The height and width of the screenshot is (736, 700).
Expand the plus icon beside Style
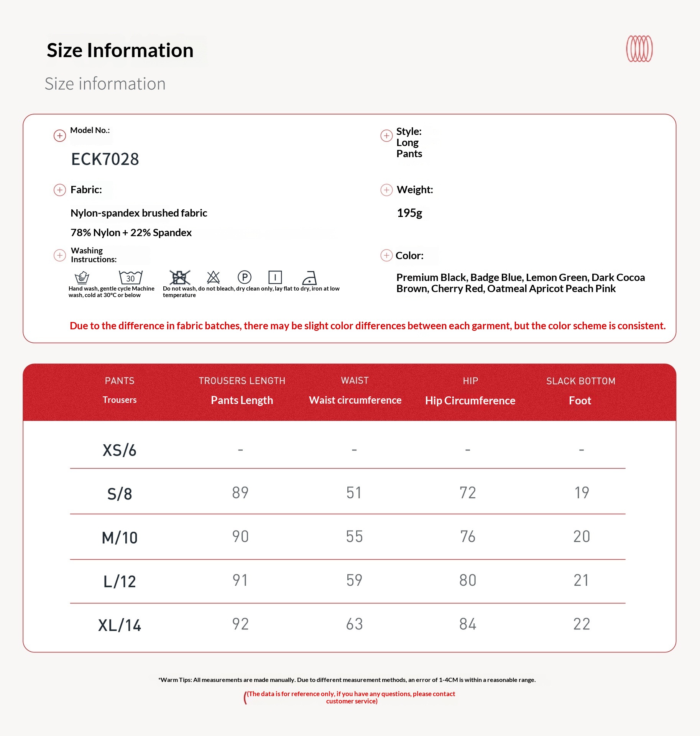(386, 136)
